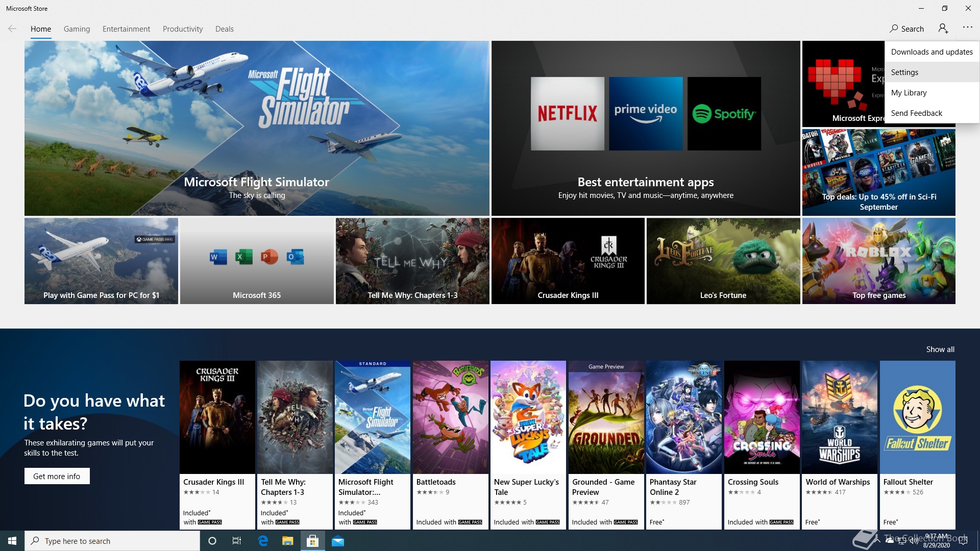The width and height of the screenshot is (980, 551).
Task: Open the Search tool in header
Action: click(x=906, y=29)
